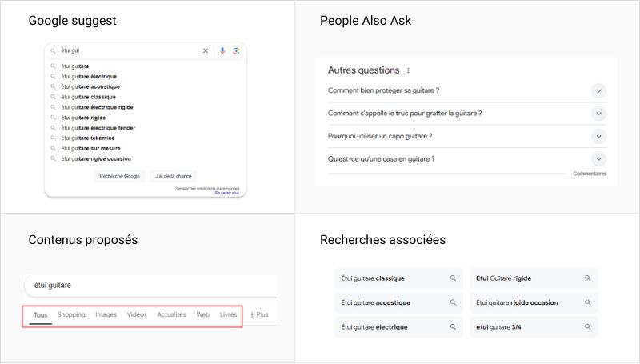Open the 'En savoir plus' link
Viewport: 640px width, 364px height.
[x=227, y=193]
